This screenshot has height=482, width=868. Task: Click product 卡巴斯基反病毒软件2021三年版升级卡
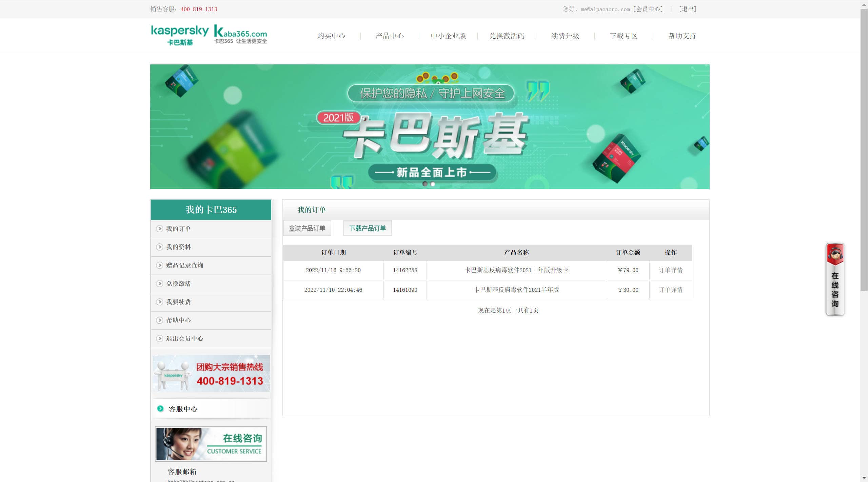point(516,270)
